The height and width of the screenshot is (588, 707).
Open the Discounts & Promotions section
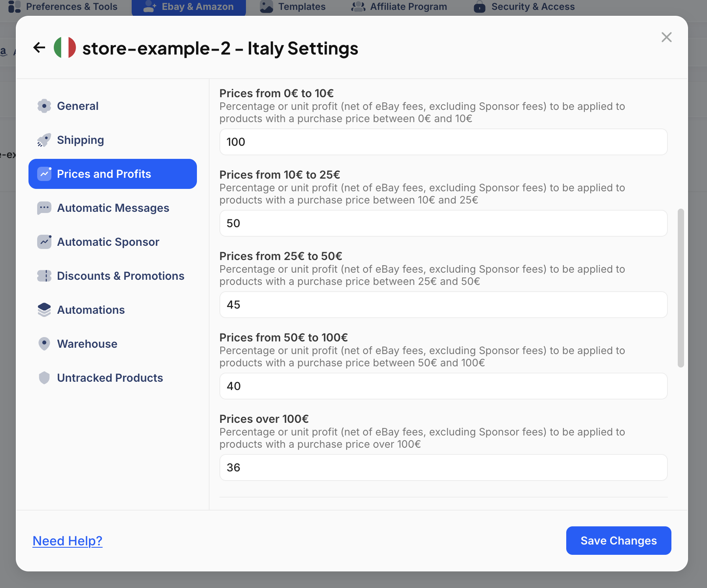[x=113, y=276]
